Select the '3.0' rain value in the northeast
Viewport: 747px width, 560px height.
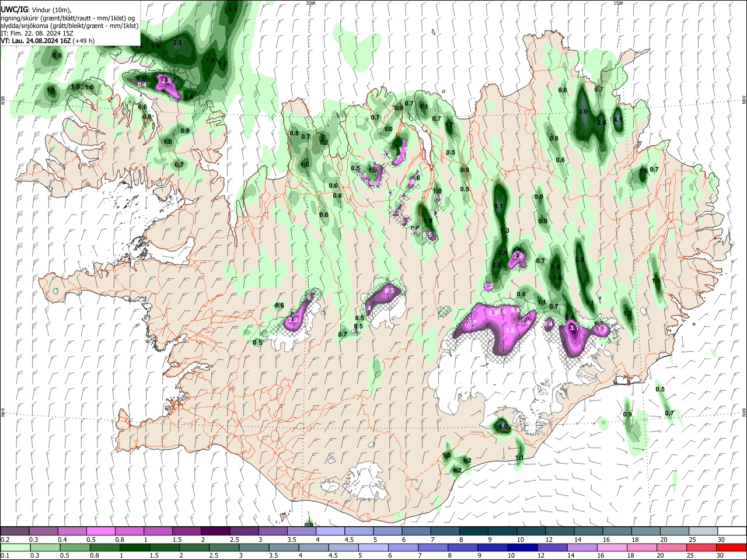point(583,111)
